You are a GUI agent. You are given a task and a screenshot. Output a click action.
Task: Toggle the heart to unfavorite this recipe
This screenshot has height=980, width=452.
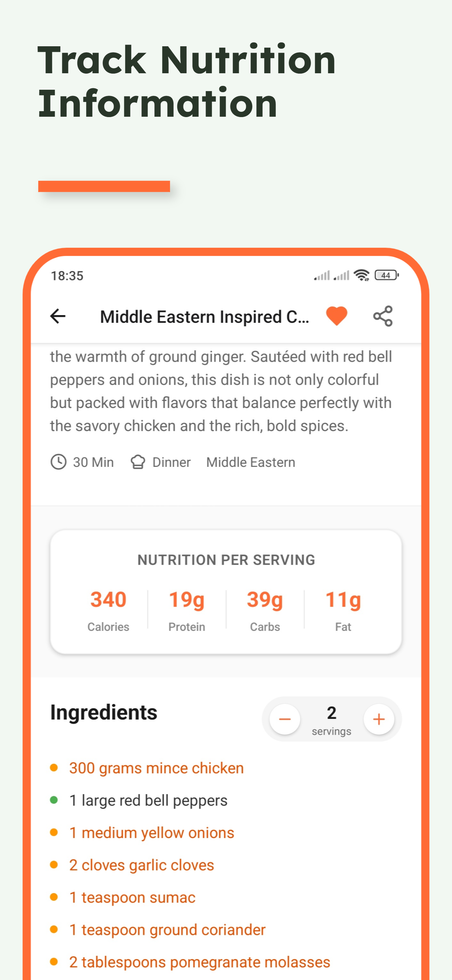point(337,315)
